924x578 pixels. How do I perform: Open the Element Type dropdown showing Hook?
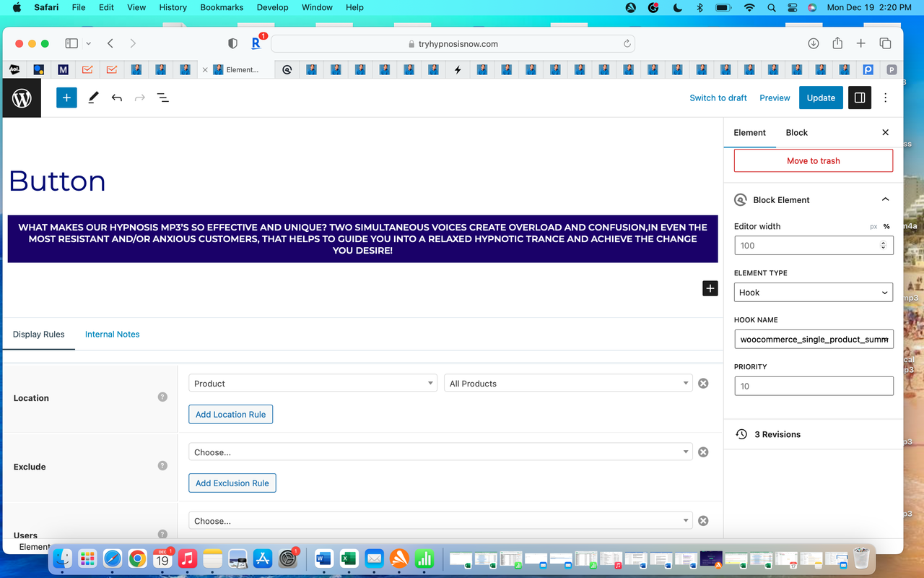[814, 292]
